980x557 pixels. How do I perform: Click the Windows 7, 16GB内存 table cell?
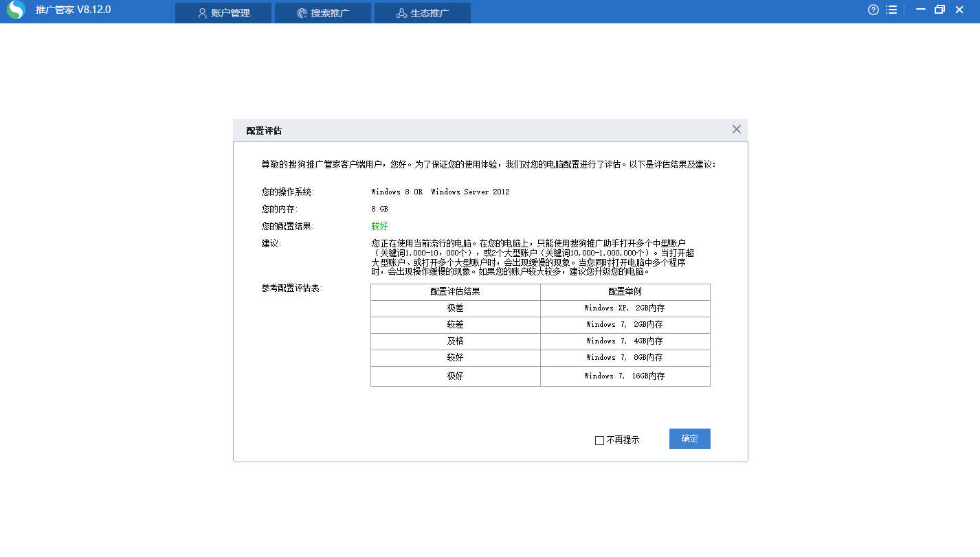tap(625, 376)
